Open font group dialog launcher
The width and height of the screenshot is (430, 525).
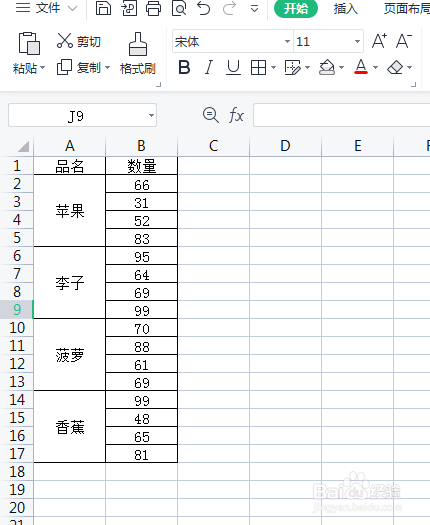click(x=414, y=85)
